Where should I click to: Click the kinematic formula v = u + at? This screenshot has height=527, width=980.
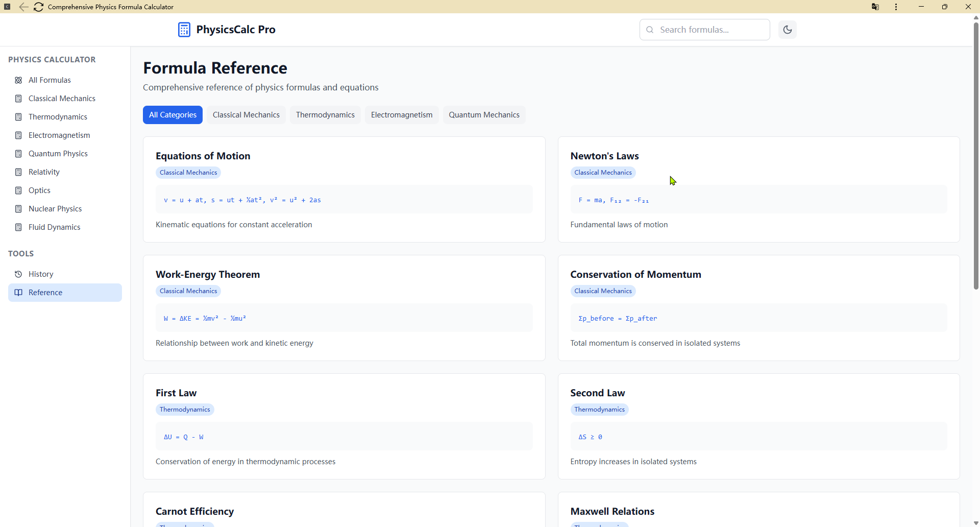[242, 200]
